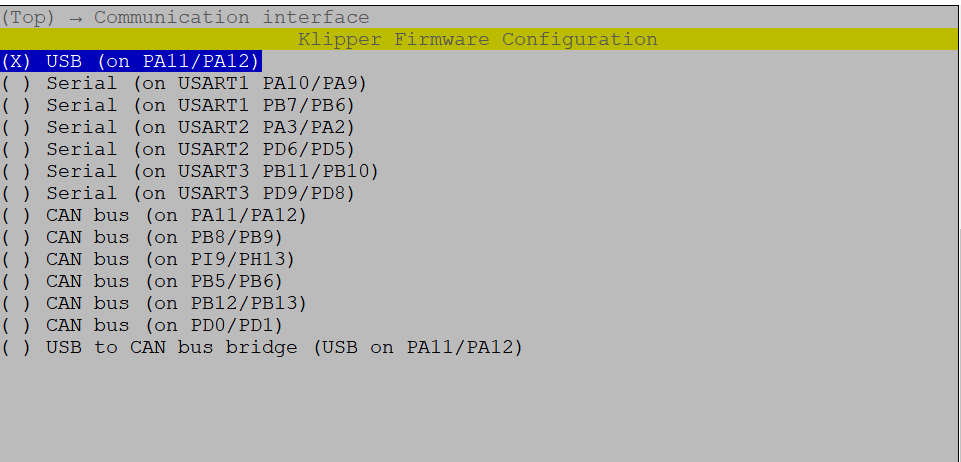
Task: Click the Communication interface breadcrumb
Action: pyautogui.click(x=231, y=17)
